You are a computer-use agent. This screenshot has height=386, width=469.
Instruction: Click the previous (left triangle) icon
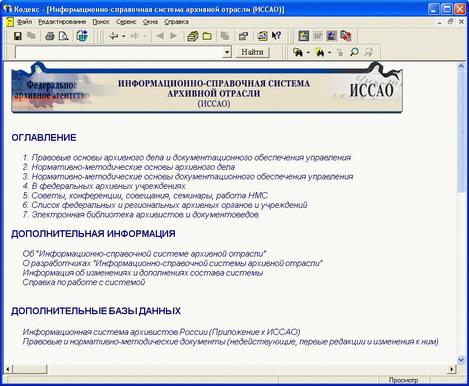tap(160, 36)
